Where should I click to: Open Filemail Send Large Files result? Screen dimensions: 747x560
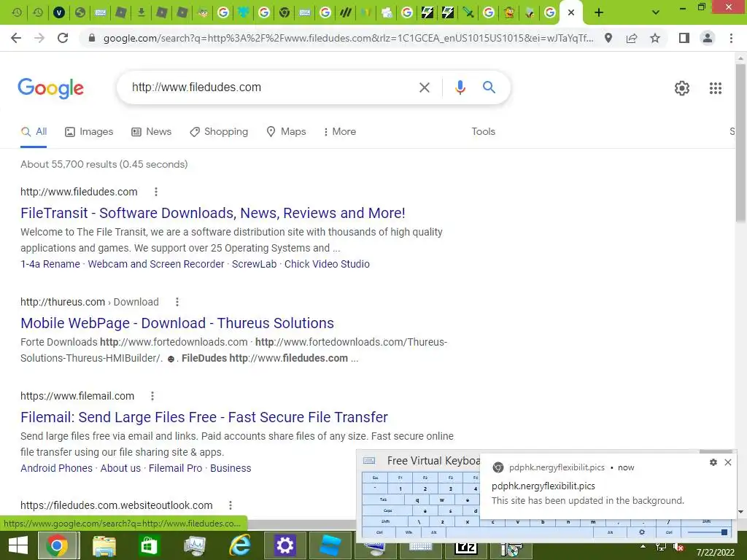pyautogui.click(x=204, y=417)
